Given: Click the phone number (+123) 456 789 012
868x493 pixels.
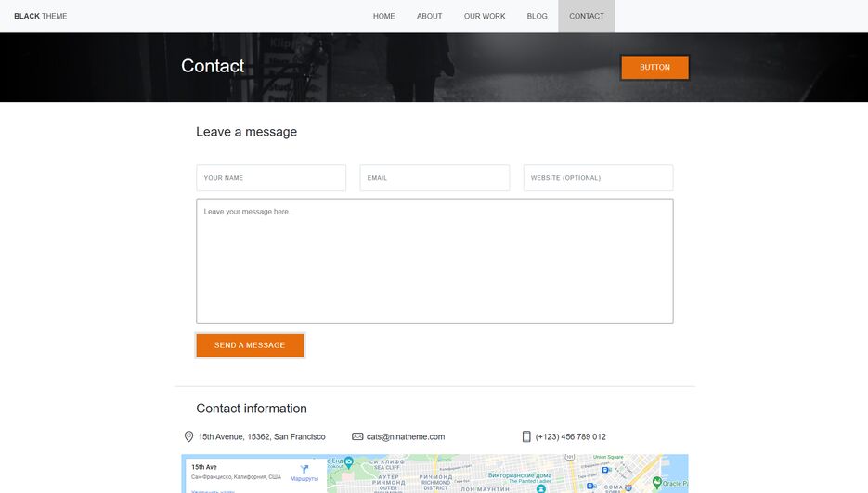Looking at the screenshot, I should click(x=570, y=436).
